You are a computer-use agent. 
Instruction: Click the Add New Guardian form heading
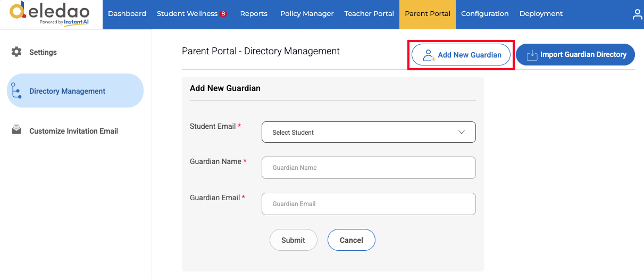click(225, 88)
